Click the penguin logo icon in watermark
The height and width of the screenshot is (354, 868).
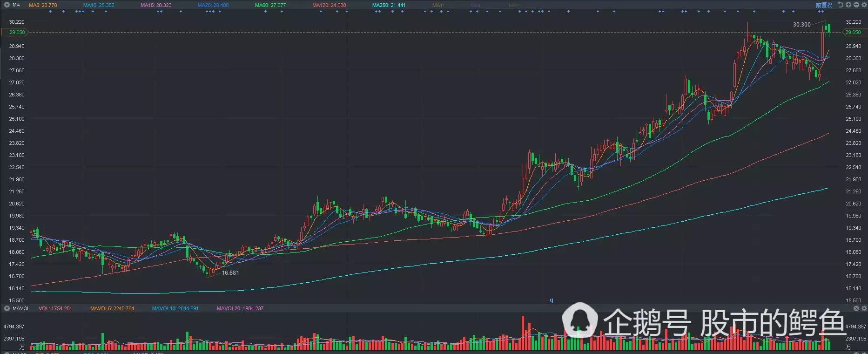580,321
